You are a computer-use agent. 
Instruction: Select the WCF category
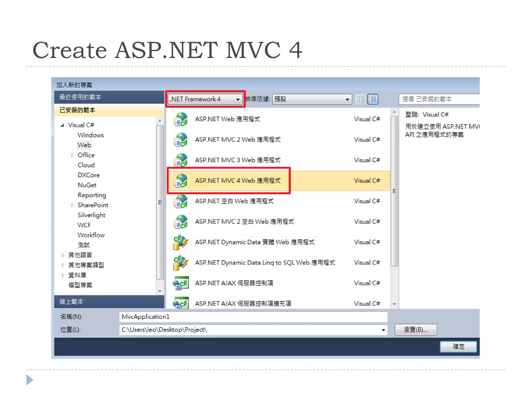point(84,225)
